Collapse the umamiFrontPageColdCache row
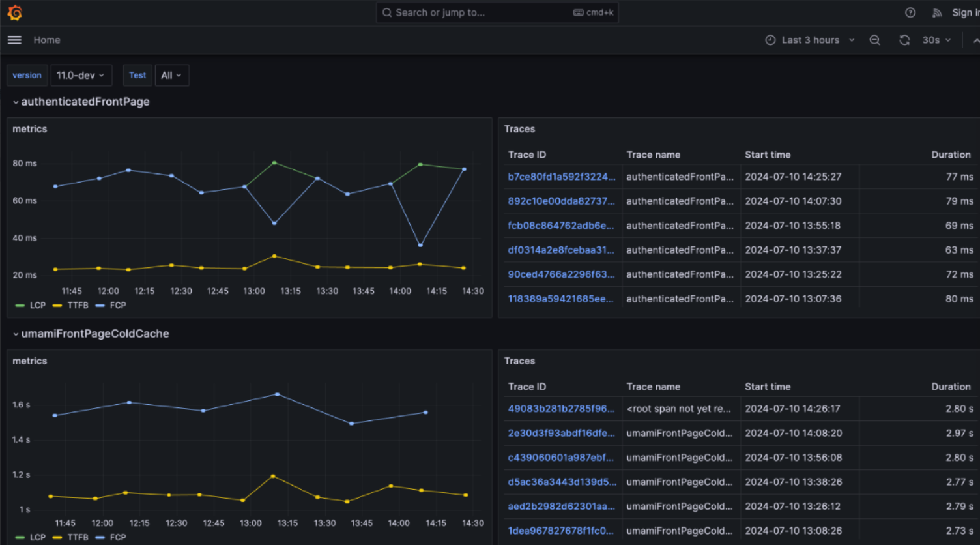 tap(91, 334)
